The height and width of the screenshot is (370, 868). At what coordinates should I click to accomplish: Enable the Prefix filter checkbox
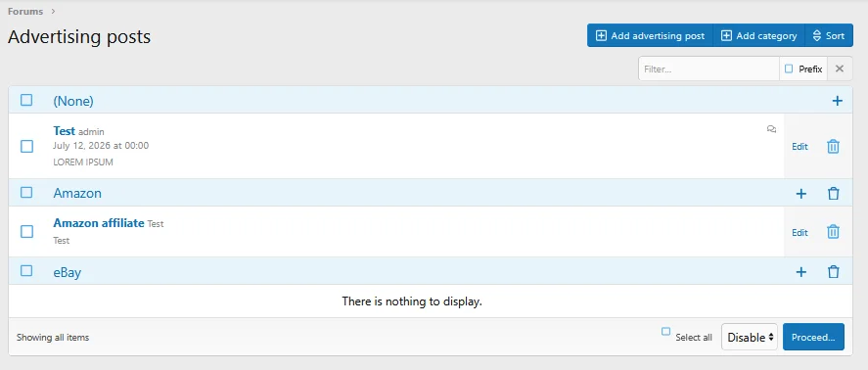tap(789, 69)
